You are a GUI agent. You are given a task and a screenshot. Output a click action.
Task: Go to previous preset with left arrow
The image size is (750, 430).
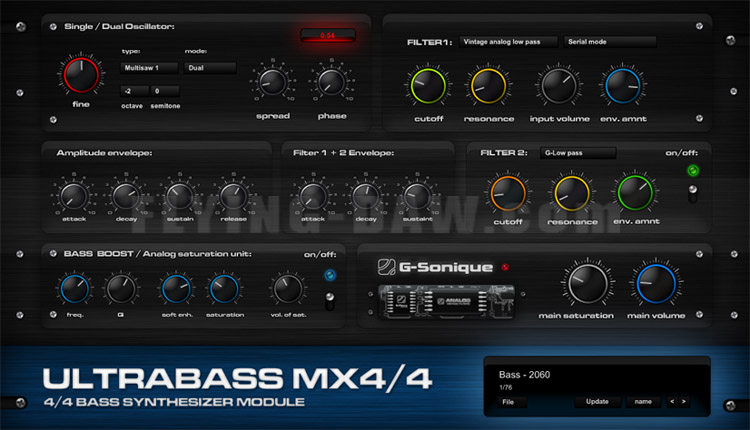672,402
